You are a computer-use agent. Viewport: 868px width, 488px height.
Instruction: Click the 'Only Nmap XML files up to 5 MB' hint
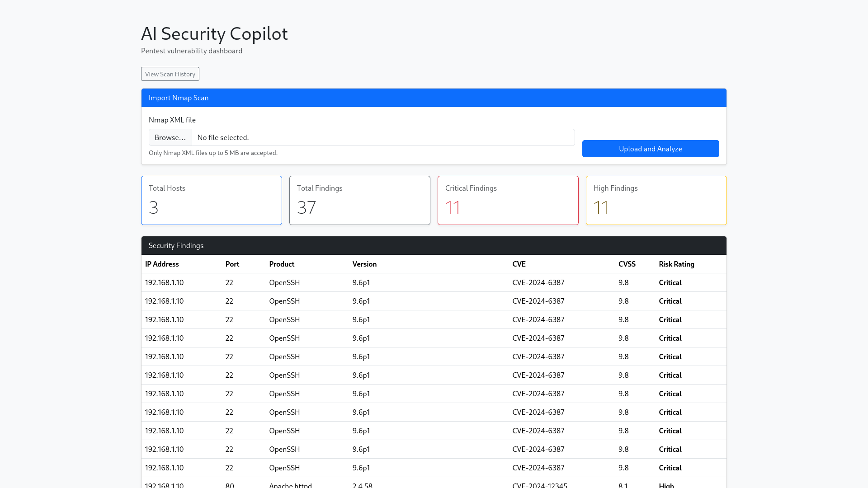[x=213, y=153]
